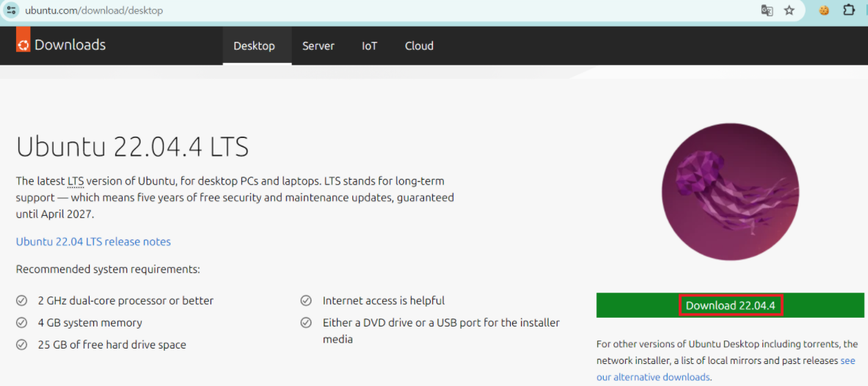
Task: Click the check icon beside Internet access
Action: click(x=306, y=301)
